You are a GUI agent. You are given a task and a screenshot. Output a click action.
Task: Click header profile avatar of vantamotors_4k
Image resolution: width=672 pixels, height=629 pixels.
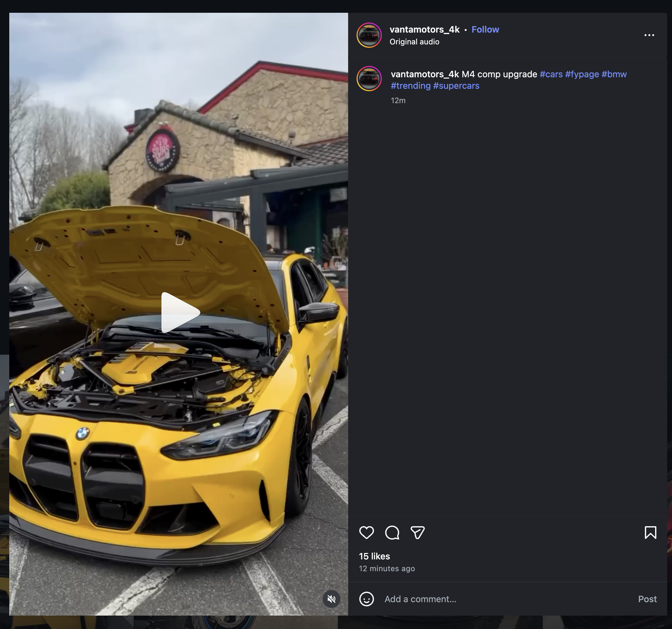[369, 35]
